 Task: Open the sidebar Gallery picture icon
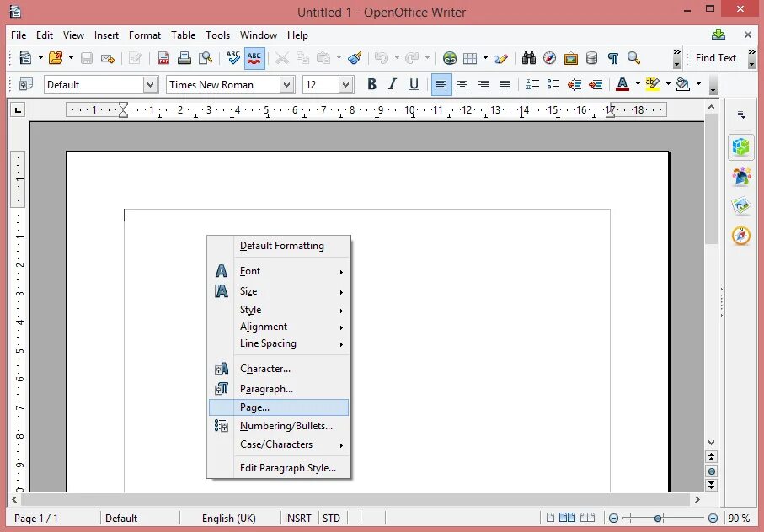point(740,206)
